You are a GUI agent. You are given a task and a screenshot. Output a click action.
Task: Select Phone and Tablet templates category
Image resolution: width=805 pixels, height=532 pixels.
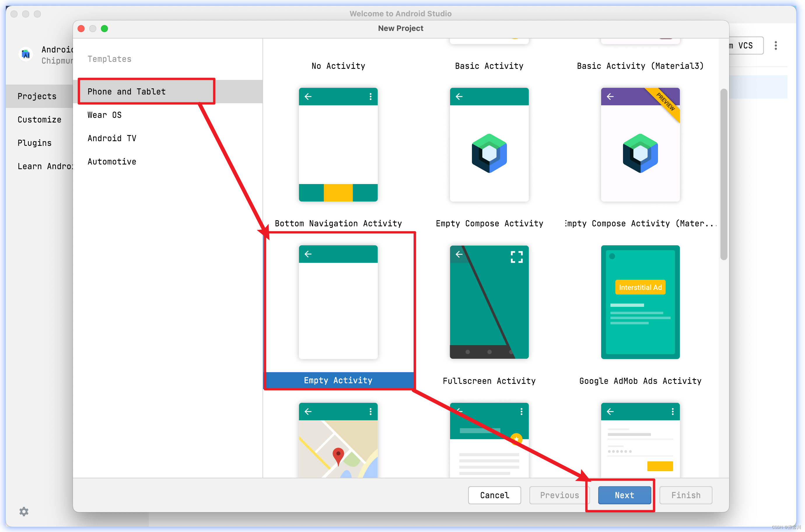coord(127,92)
